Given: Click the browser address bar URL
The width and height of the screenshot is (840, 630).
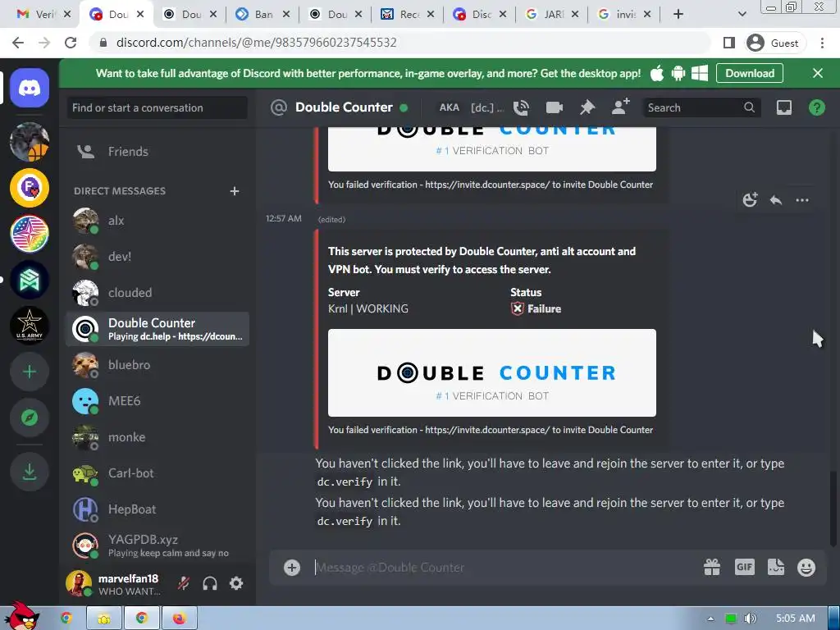Looking at the screenshot, I should (256, 43).
